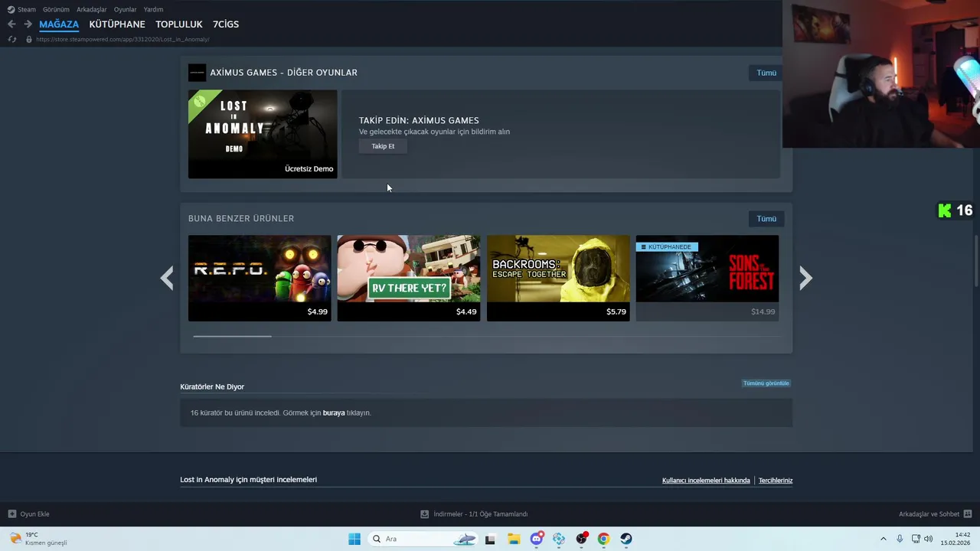Follow Aximus Games with Takip Et
Screen dimensions: 980x551
(383, 146)
